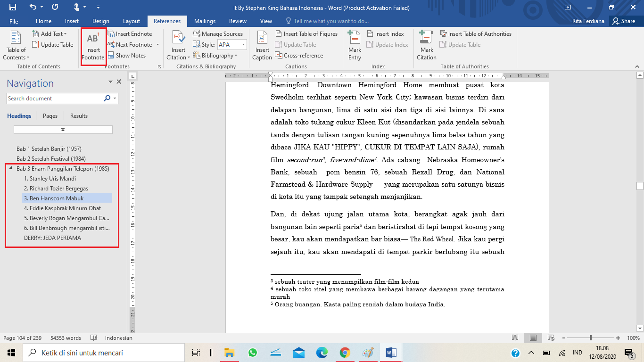Screen dimensions: 644x362
Task: Switch to Print Layout view icon
Action: click(x=533, y=338)
